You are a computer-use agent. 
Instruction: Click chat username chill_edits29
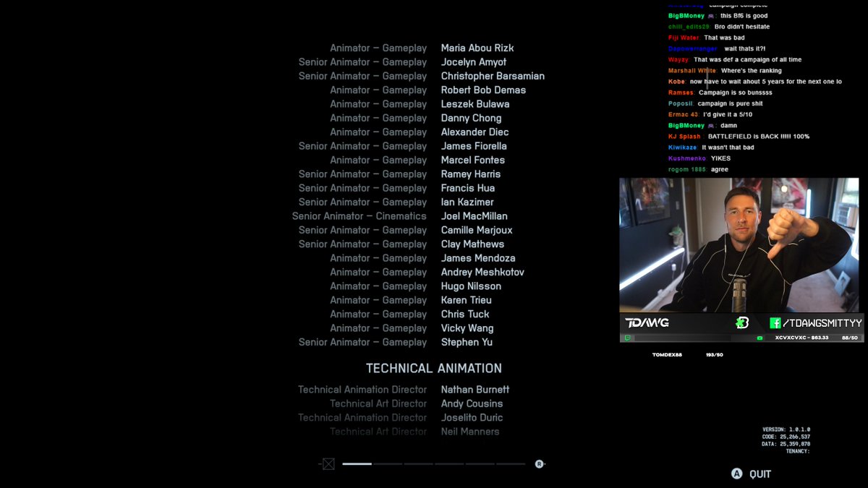click(689, 27)
